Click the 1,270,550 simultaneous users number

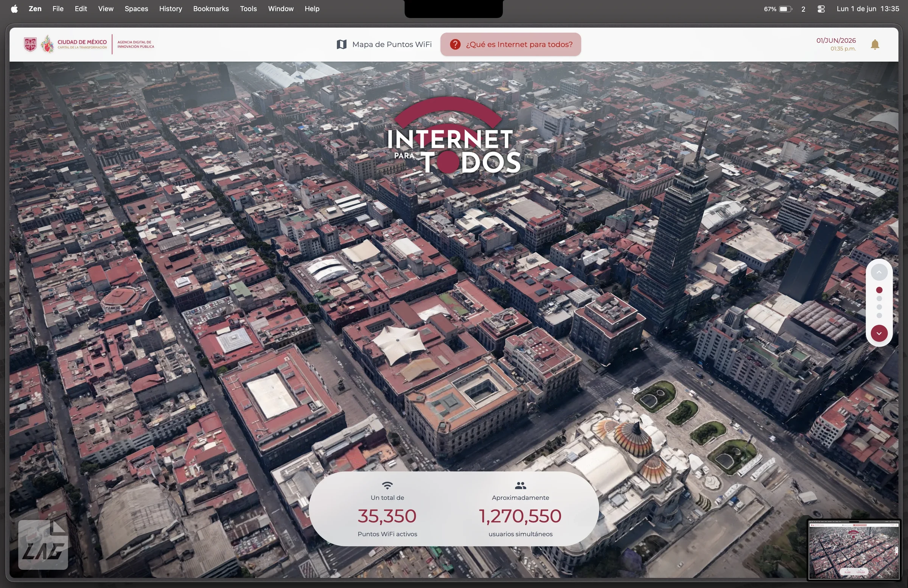[520, 516]
